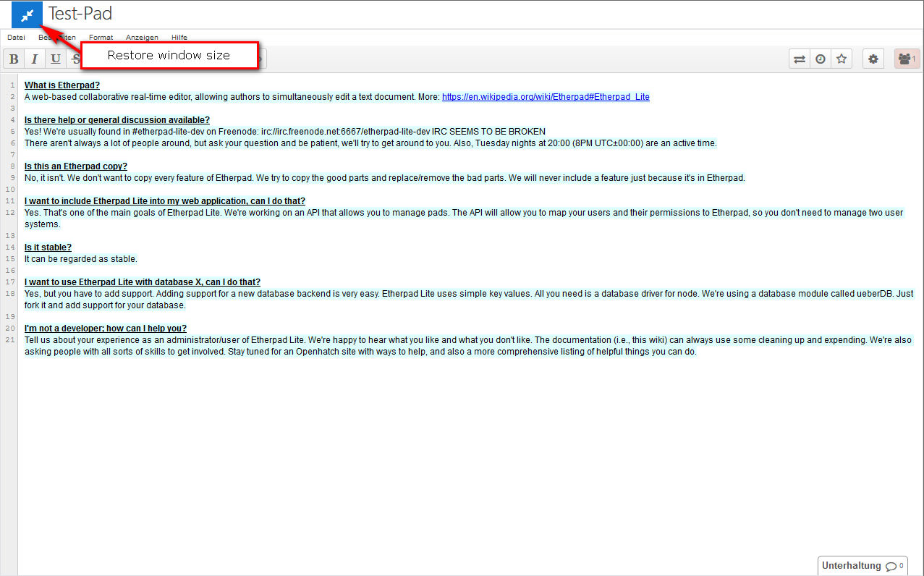Open pad settings gear icon

click(873, 59)
